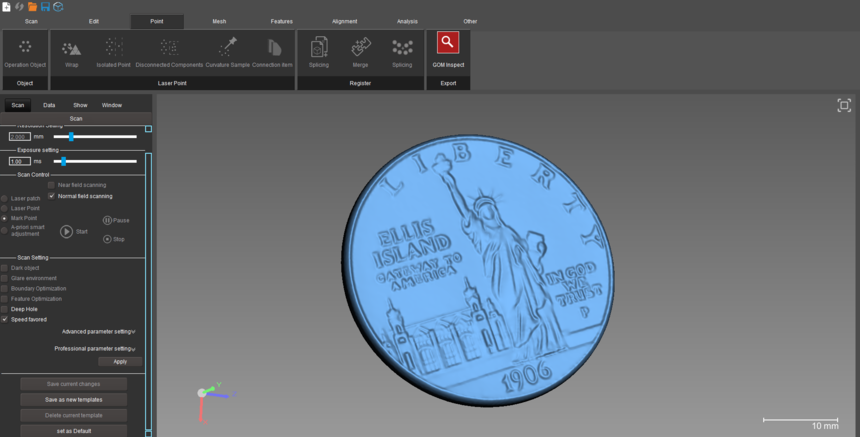This screenshot has height=437, width=860.
Task: Open the Mesh ribbon tab
Action: [219, 21]
